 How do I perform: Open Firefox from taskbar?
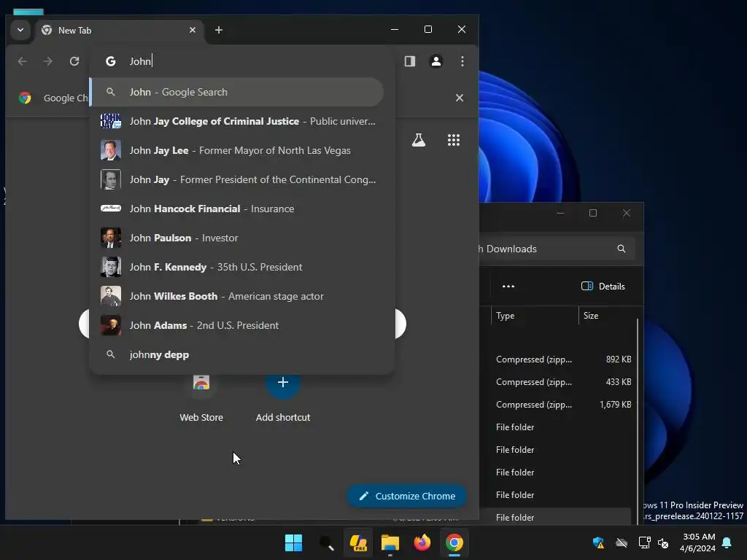[x=422, y=542]
